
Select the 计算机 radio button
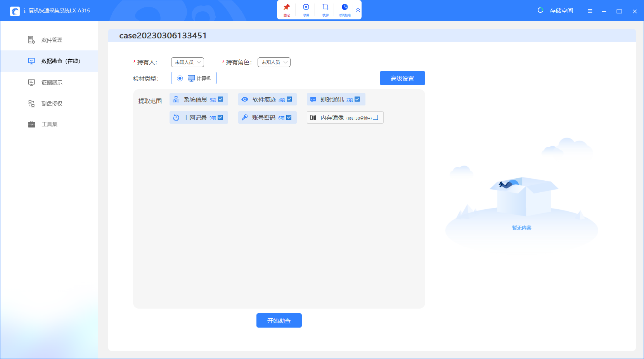pyautogui.click(x=180, y=78)
